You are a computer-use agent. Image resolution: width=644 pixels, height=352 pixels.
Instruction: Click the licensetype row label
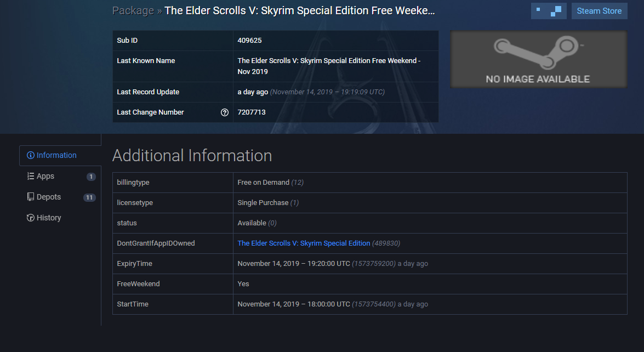pos(135,202)
